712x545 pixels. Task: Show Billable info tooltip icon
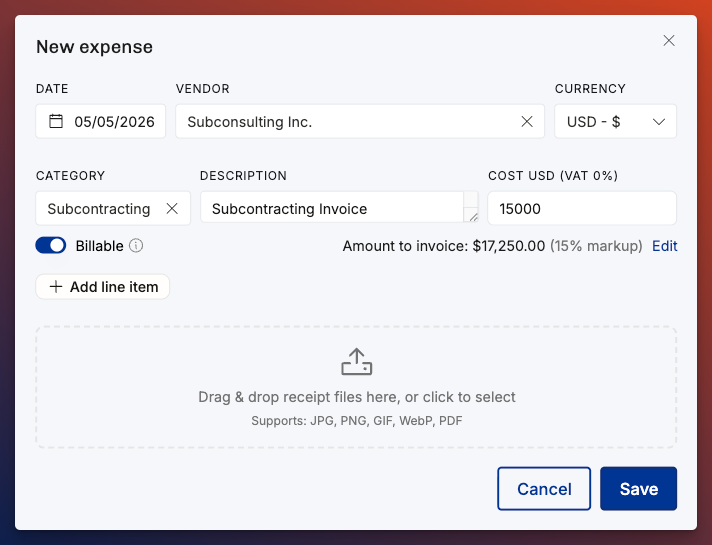(x=136, y=246)
